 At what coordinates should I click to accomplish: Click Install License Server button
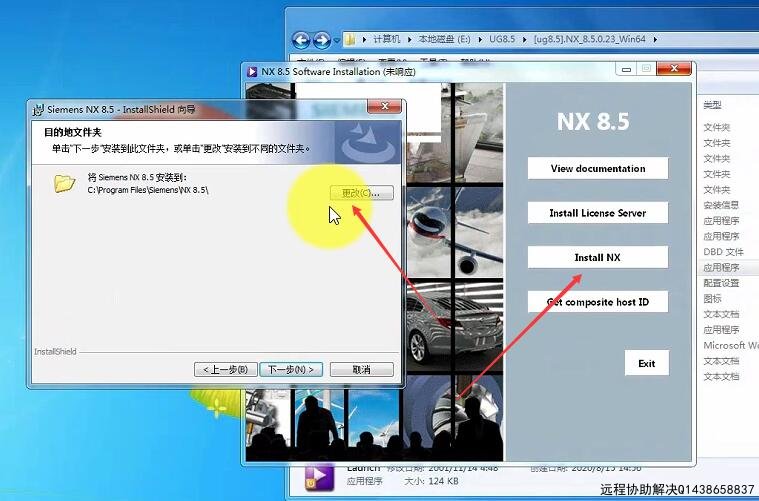598,213
